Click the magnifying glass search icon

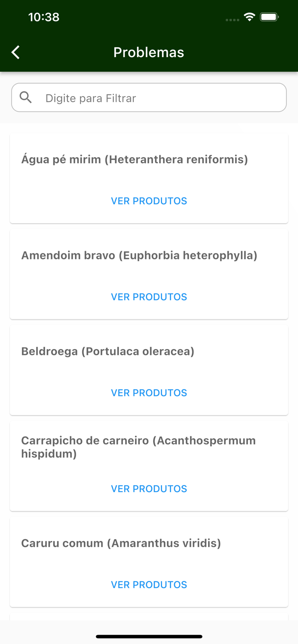pyautogui.click(x=26, y=97)
